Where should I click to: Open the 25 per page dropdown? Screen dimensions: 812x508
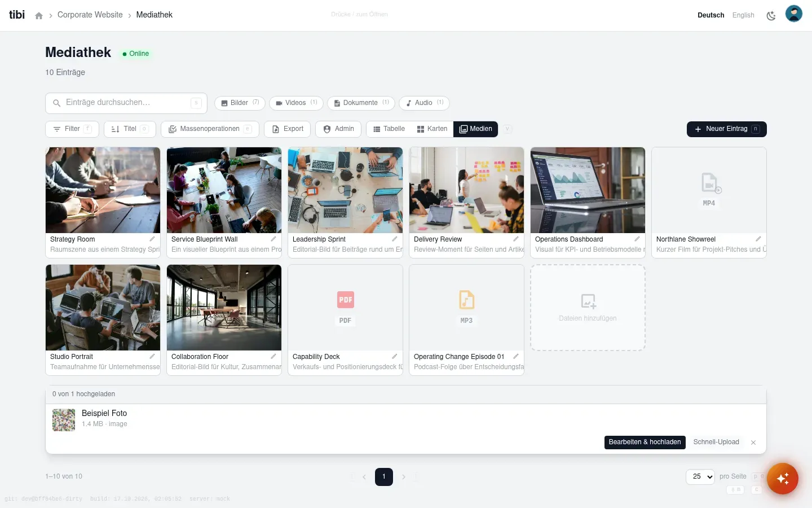coord(700,476)
